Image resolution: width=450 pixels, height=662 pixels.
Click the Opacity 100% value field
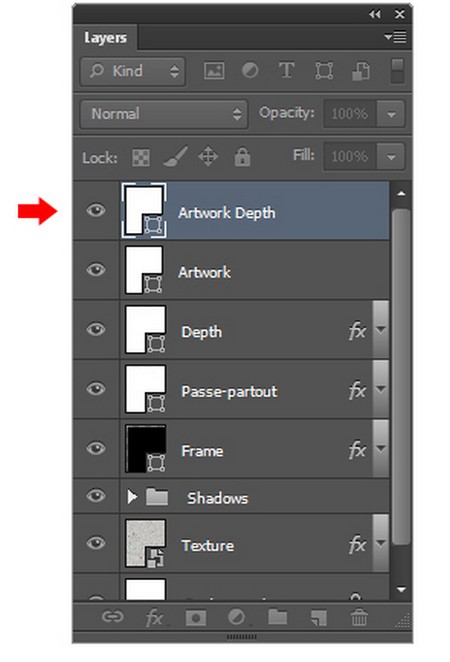pyautogui.click(x=350, y=114)
